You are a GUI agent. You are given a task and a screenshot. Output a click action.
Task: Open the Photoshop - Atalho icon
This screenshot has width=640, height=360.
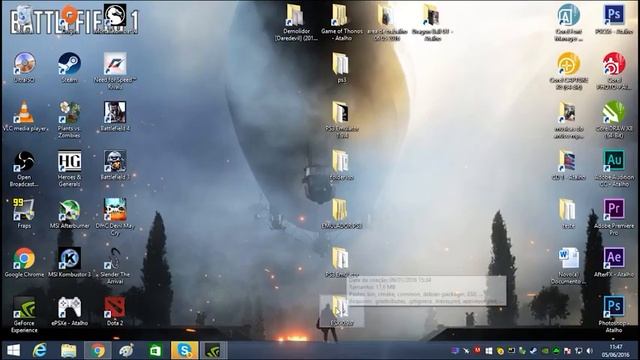(614, 314)
